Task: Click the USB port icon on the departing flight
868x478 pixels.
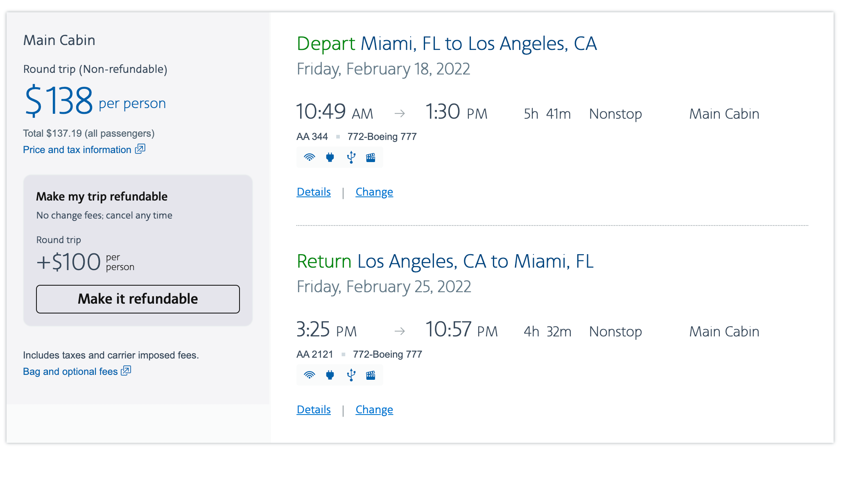Action: coord(350,157)
